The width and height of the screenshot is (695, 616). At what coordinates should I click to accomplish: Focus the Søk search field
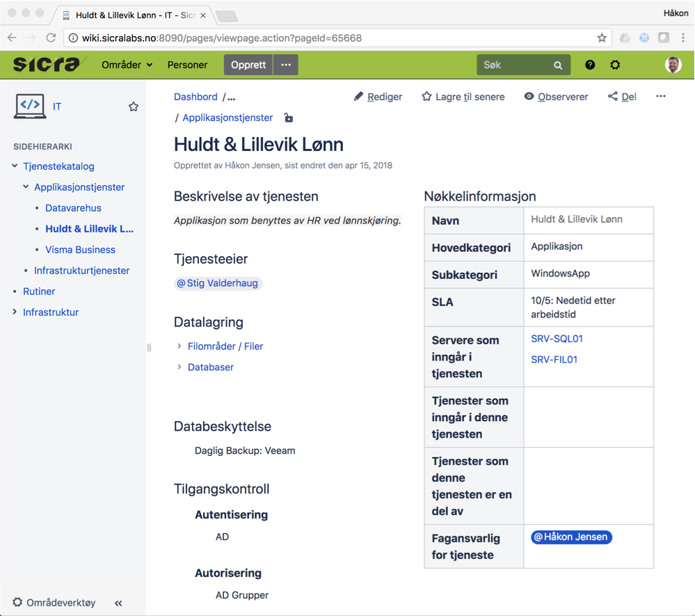pyautogui.click(x=523, y=65)
